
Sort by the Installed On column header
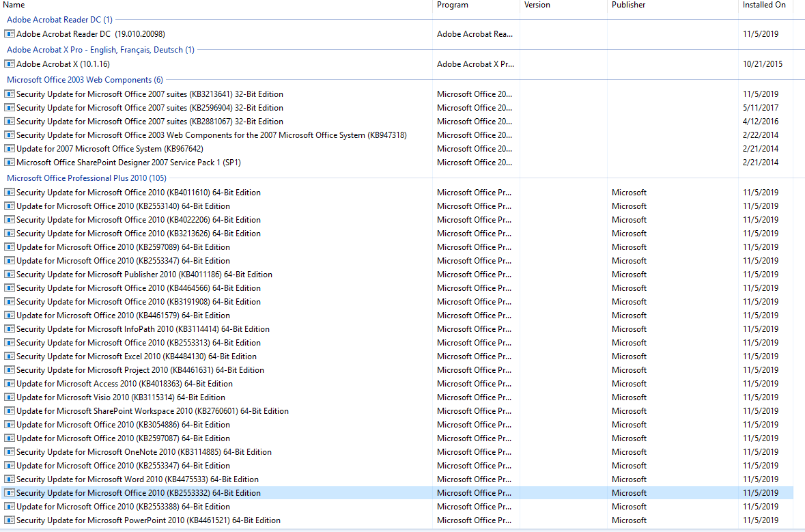point(764,5)
